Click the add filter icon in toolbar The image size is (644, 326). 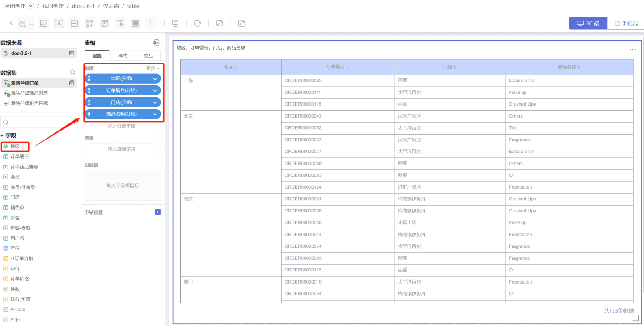click(x=120, y=23)
